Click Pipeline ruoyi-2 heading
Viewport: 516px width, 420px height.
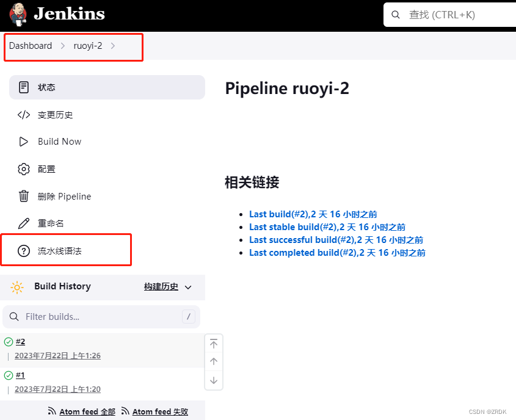tap(287, 89)
